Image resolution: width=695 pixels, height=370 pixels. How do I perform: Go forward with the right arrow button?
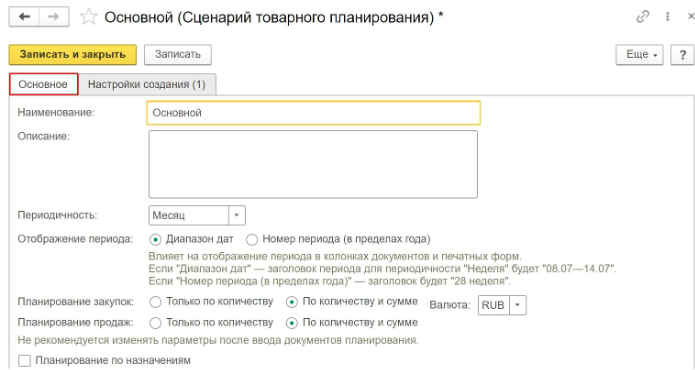point(54,17)
